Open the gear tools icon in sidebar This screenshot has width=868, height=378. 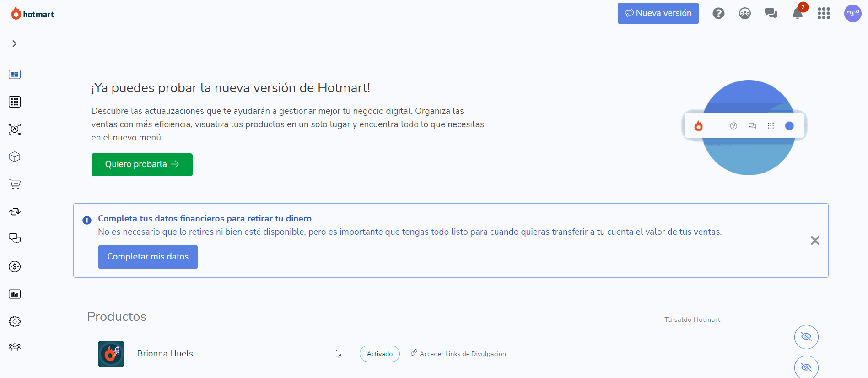coord(15,321)
